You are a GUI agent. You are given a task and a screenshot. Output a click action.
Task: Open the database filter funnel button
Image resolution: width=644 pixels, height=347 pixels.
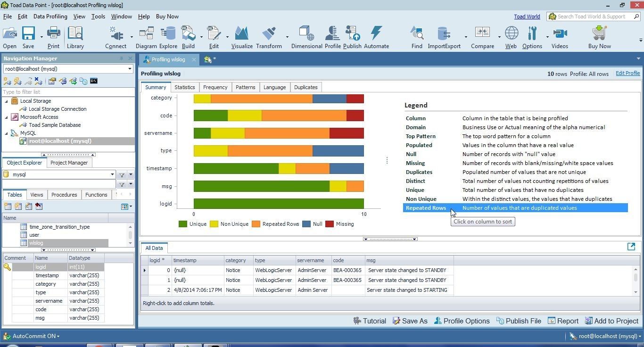(122, 175)
